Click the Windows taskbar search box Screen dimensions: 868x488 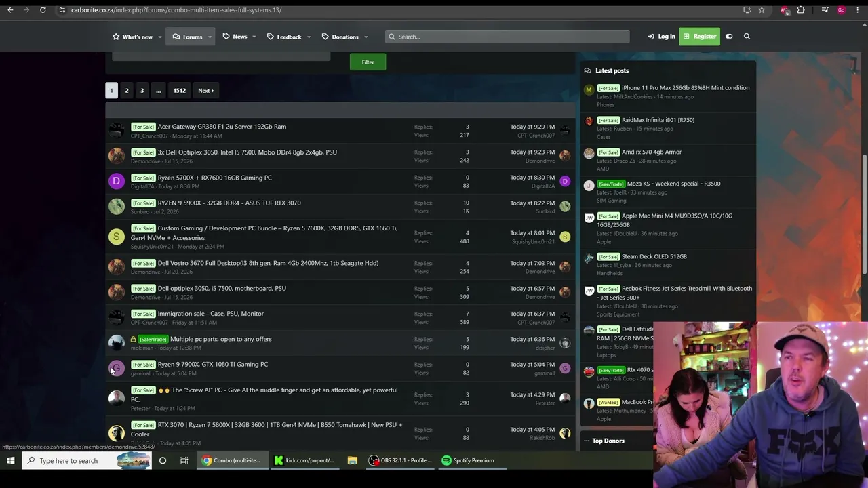87,461
